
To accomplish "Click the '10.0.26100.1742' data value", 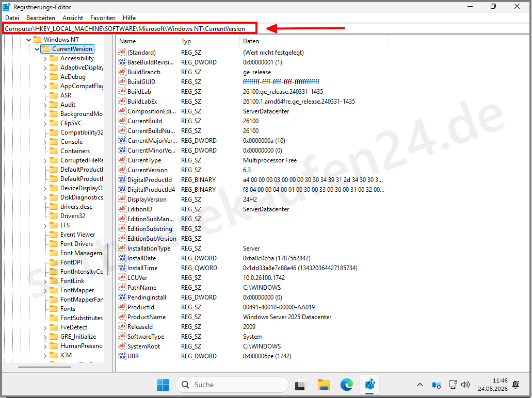I will tap(264, 278).
